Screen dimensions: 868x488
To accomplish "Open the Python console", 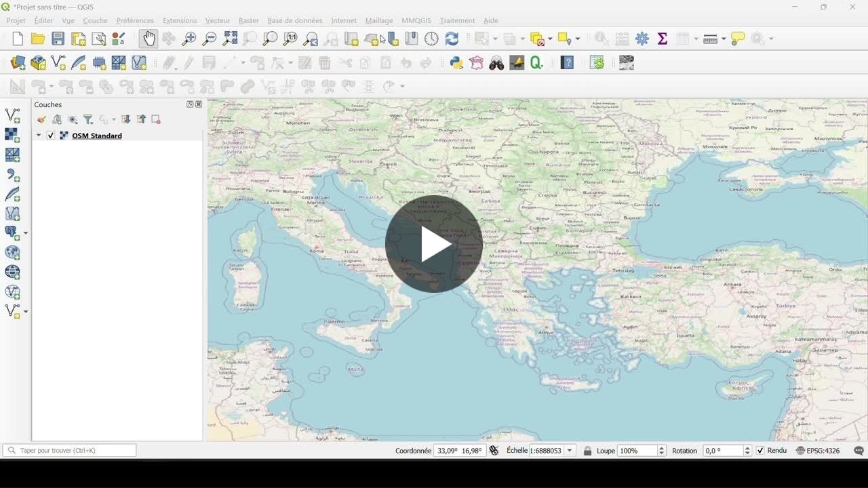I will (456, 63).
